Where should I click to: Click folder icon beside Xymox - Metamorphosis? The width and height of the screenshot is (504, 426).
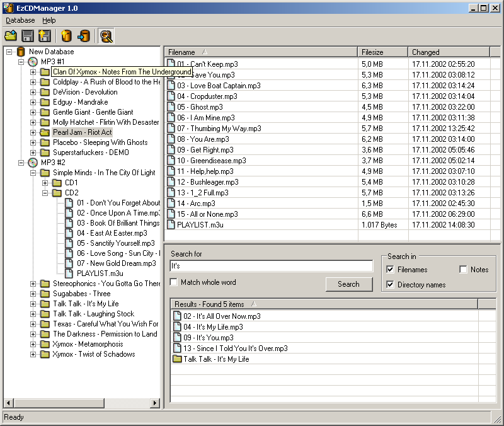pyautogui.click(x=45, y=344)
